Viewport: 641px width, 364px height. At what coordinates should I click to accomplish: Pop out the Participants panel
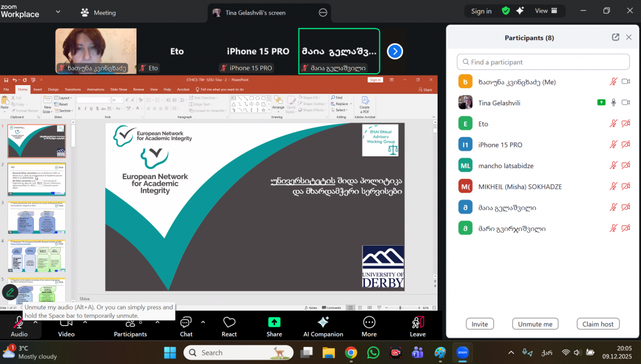(x=615, y=38)
